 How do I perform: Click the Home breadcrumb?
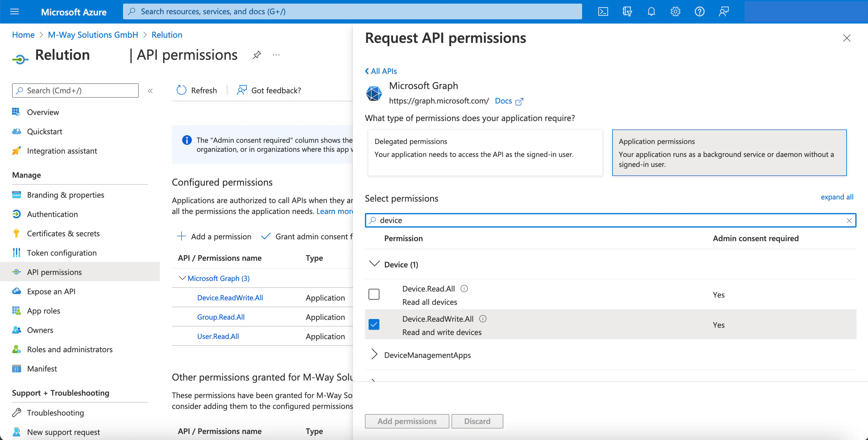(23, 35)
